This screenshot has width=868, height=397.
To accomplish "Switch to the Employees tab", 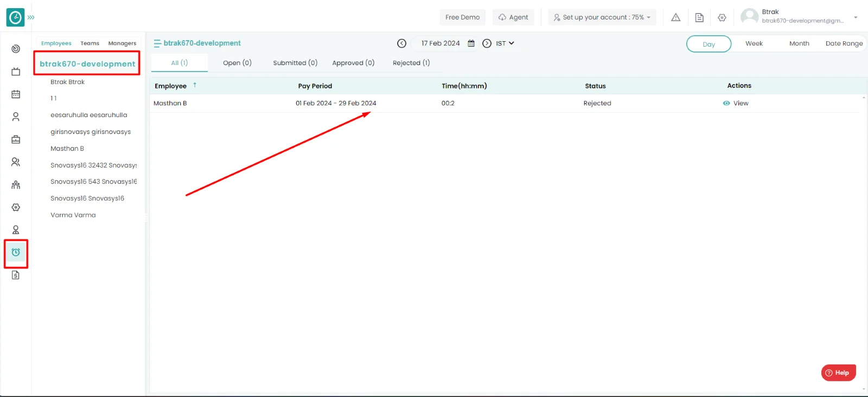I will [x=56, y=43].
